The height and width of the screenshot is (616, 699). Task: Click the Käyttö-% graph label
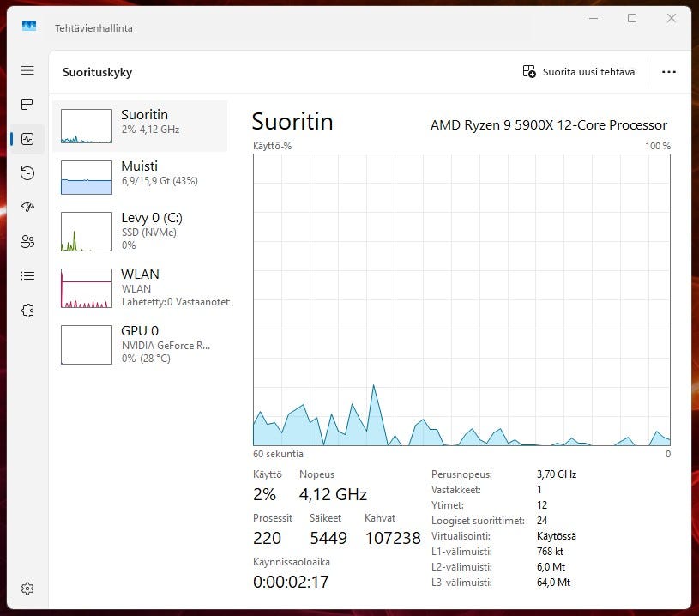coord(272,146)
